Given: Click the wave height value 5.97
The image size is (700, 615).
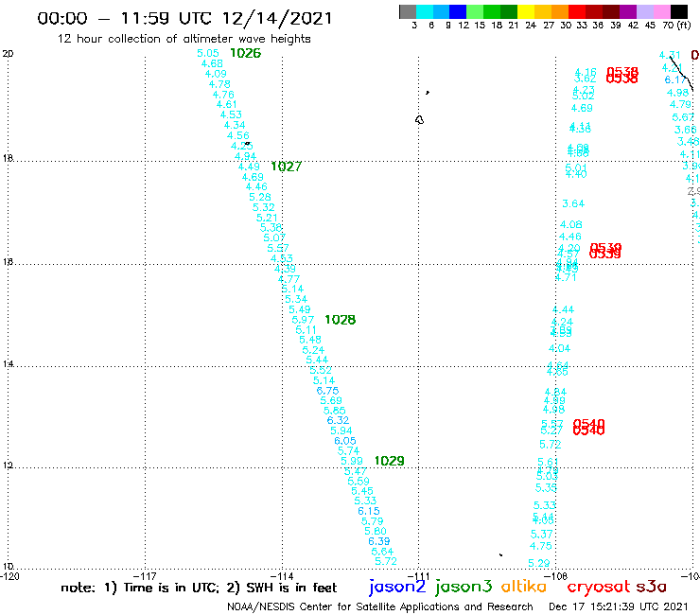Looking at the screenshot, I should tap(303, 320).
